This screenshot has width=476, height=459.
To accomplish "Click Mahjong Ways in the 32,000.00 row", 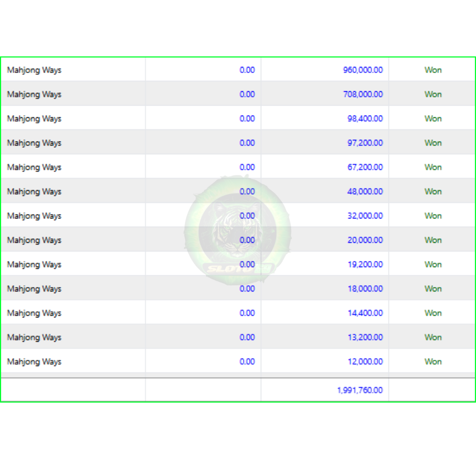I will (34, 216).
